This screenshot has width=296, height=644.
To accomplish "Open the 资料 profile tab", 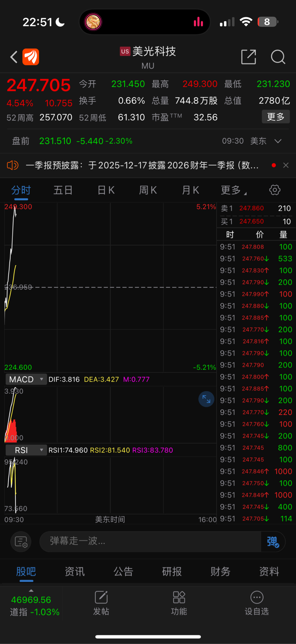I will click(x=269, y=571).
